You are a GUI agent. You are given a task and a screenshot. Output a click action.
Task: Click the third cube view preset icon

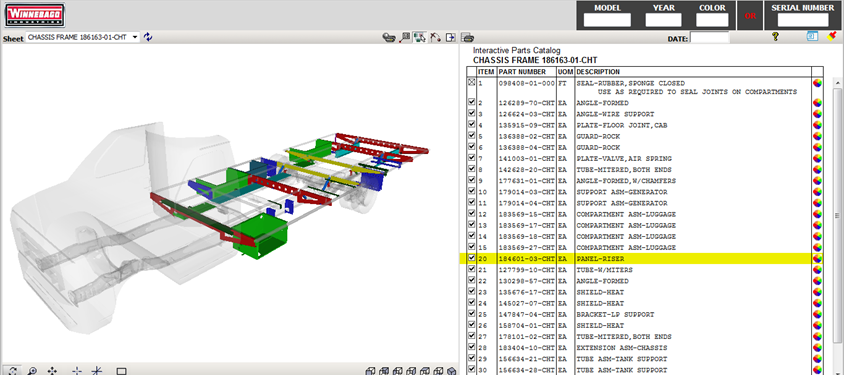(x=397, y=371)
